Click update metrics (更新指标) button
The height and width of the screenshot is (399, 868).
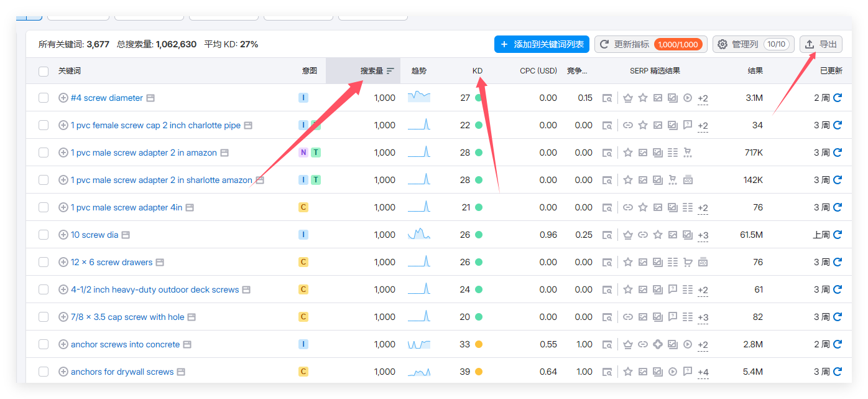point(650,44)
